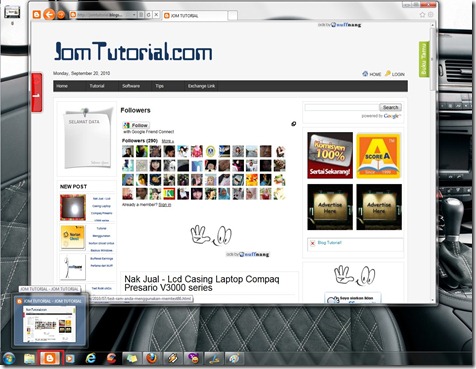Open the address bar history dropdown

(x=134, y=15)
